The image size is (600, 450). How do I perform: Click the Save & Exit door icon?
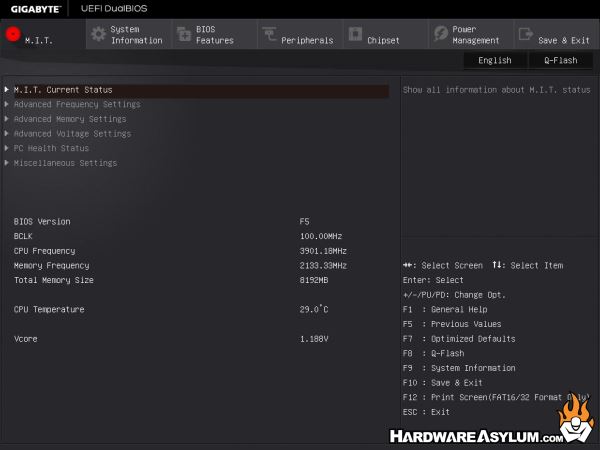point(526,34)
